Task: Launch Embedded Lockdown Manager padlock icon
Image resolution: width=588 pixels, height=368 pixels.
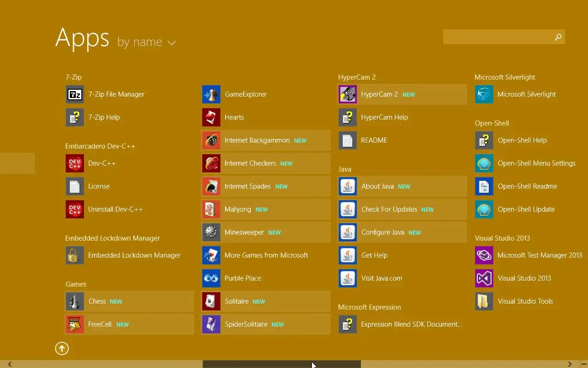Action: [75, 255]
